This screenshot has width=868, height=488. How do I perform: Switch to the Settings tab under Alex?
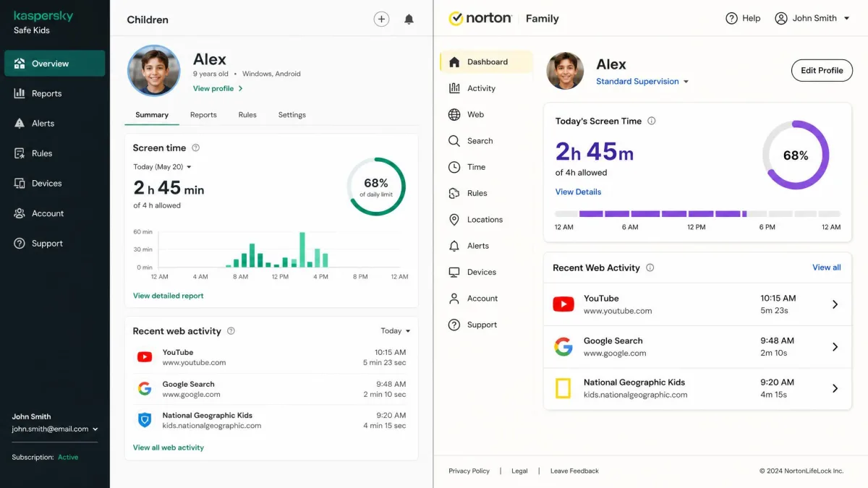[x=292, y=115]
